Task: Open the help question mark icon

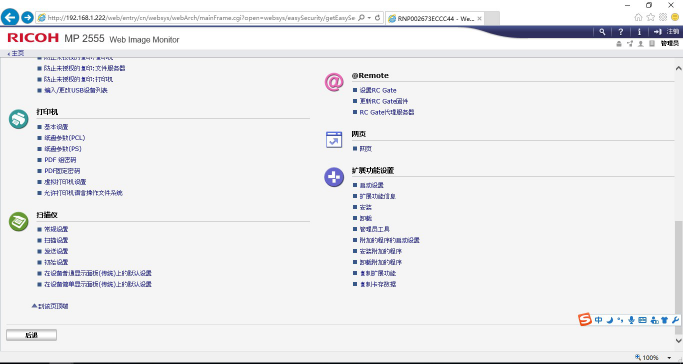Action: (x=621, y=32)
